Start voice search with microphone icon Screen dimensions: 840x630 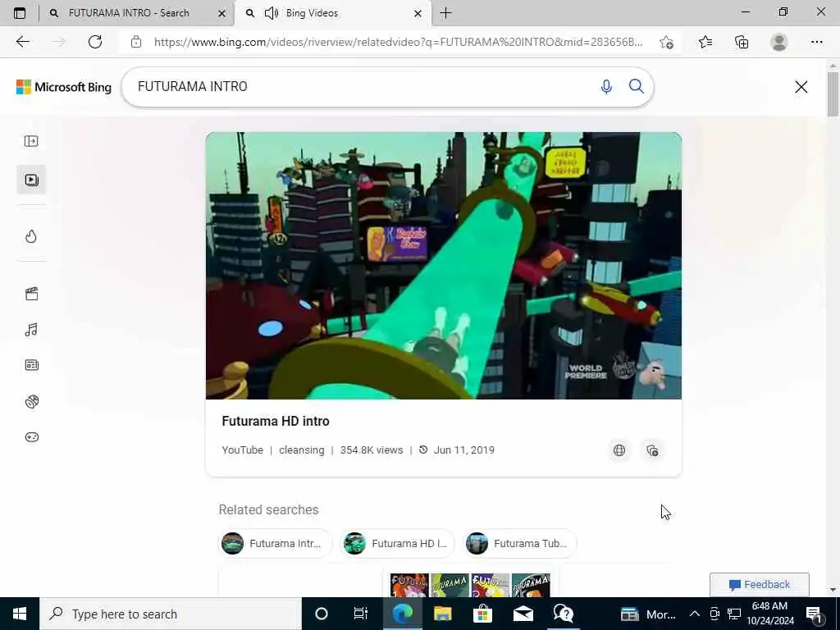[x=606, y=87]
